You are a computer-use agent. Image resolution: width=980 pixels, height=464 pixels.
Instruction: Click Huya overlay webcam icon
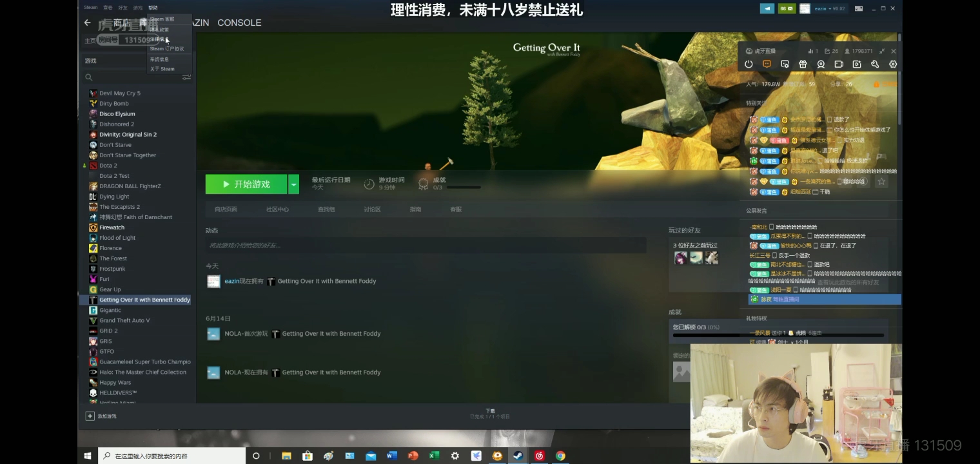[821, 64]
